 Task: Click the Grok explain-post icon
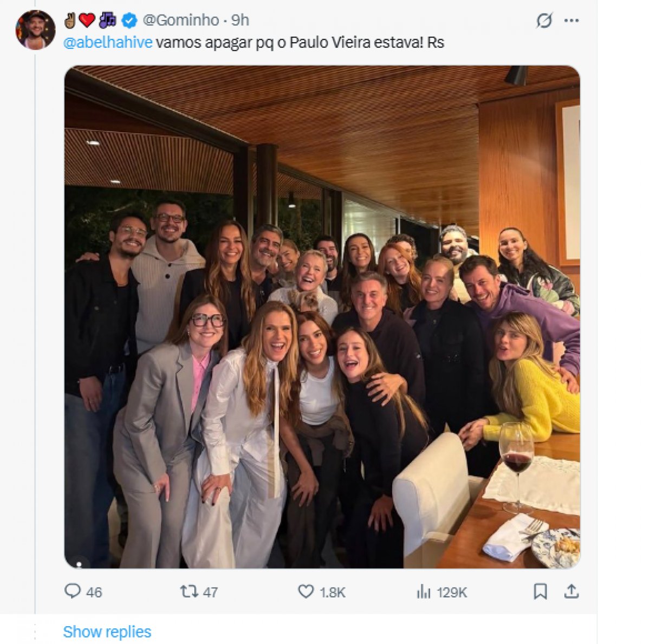click(x=544, y=21)
